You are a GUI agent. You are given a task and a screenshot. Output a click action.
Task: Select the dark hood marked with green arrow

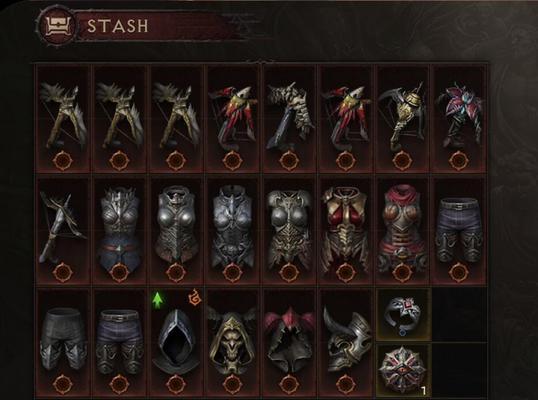point(176,343)
